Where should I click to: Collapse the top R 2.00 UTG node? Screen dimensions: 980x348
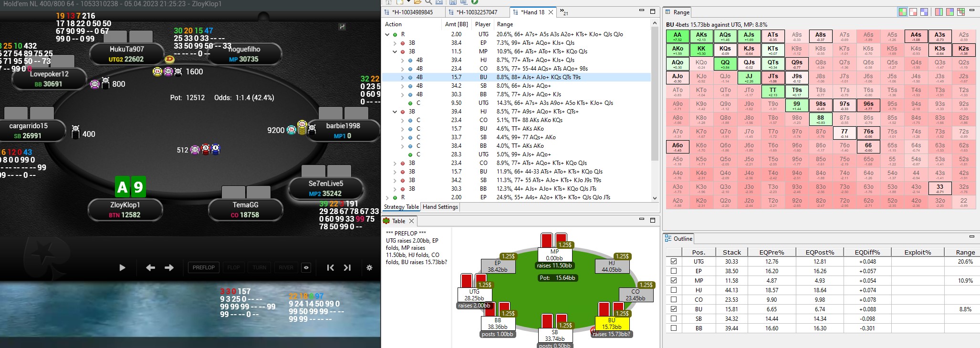(x=387, y=34)
